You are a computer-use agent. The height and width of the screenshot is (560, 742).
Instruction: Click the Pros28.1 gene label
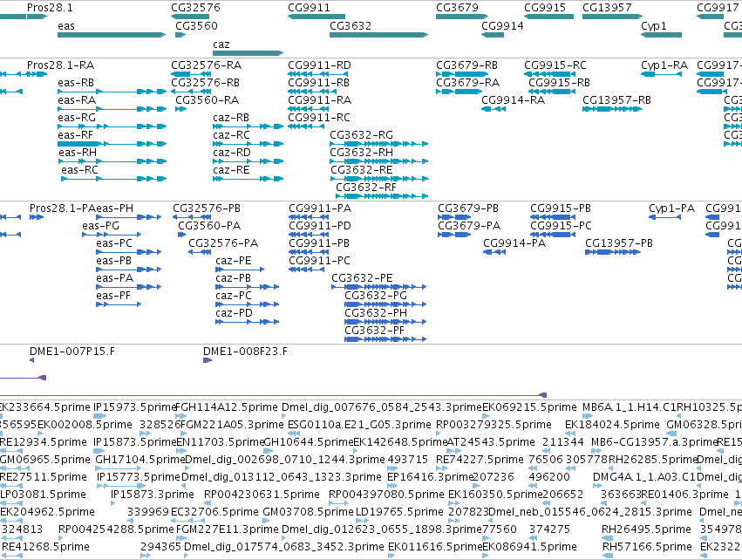[50, 8]
